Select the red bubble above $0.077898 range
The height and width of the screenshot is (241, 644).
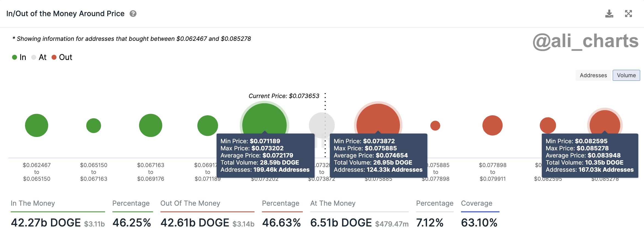[493, 125]
